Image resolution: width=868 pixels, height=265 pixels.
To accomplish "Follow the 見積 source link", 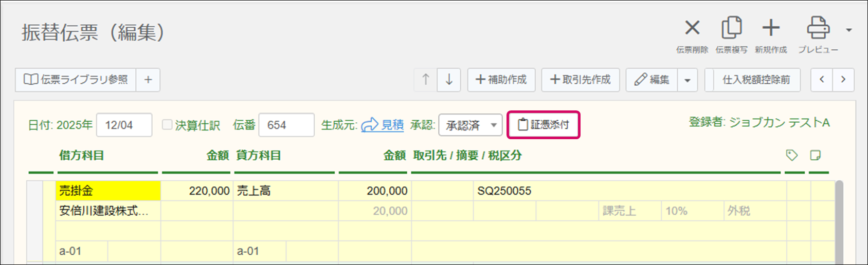I will [392, 125].
